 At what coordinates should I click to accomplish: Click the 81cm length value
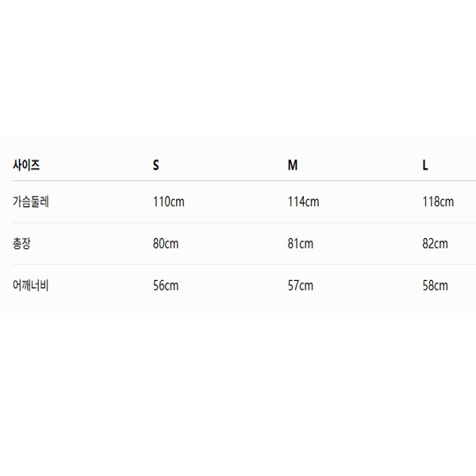click(x=301, y=244)
